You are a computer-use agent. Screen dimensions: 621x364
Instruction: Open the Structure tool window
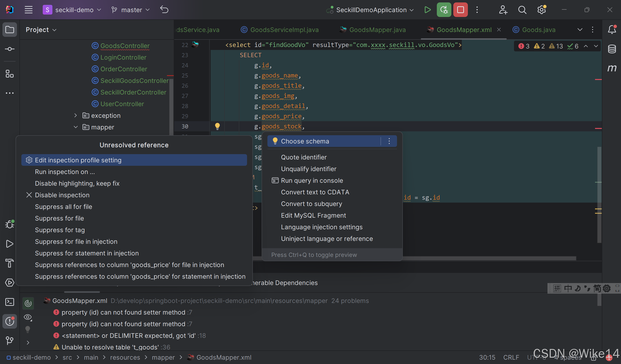(10, 74)
